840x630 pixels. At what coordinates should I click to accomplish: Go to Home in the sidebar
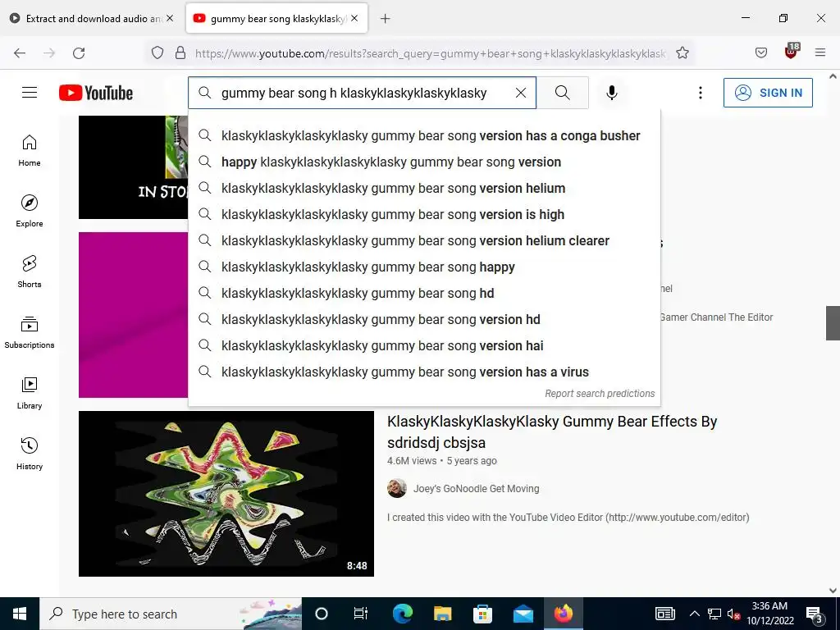[x=30, y=151]
